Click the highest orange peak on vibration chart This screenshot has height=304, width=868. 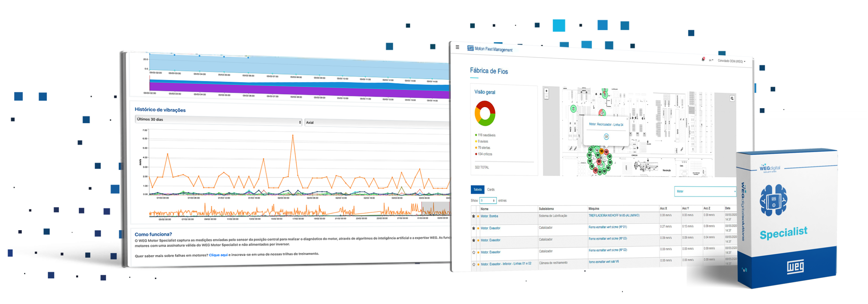click(293, 135)
